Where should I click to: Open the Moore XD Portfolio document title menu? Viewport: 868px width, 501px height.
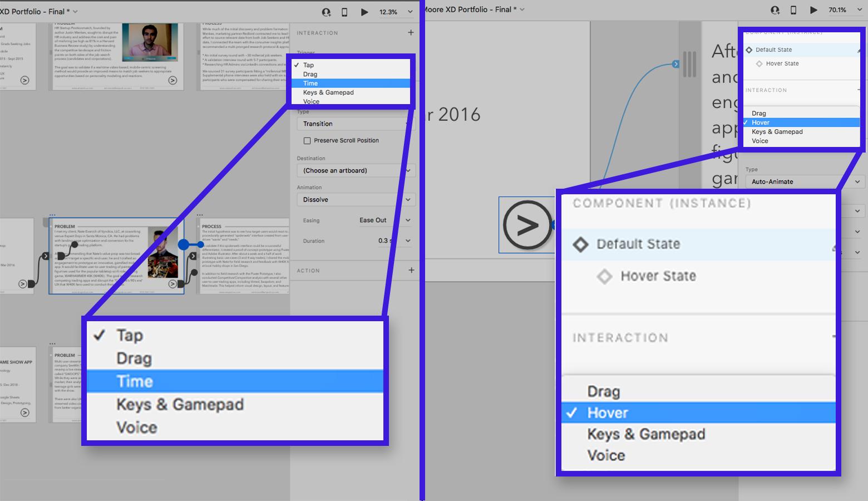[x=473, y=9]
